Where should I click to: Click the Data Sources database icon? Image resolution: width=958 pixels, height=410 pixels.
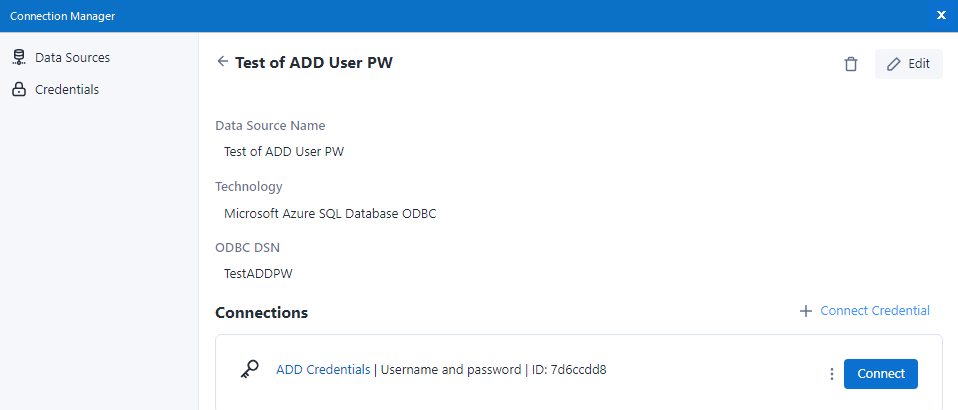pos(19,58)
